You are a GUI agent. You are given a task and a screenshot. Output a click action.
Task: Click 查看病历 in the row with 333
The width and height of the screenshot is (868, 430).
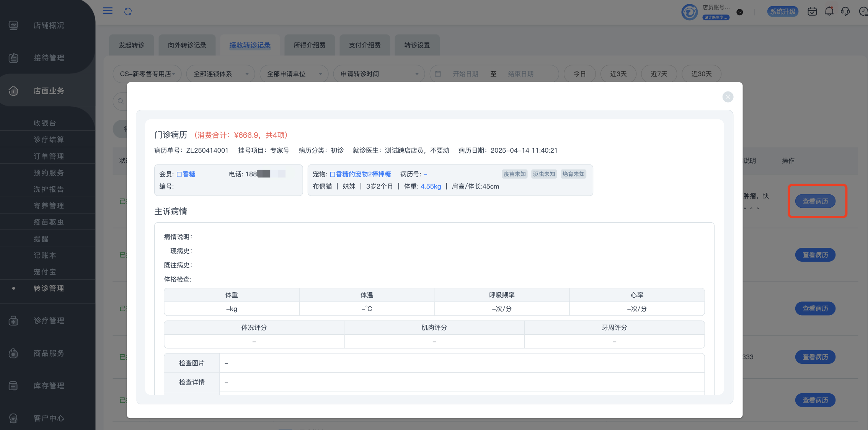tap(815, 357)
